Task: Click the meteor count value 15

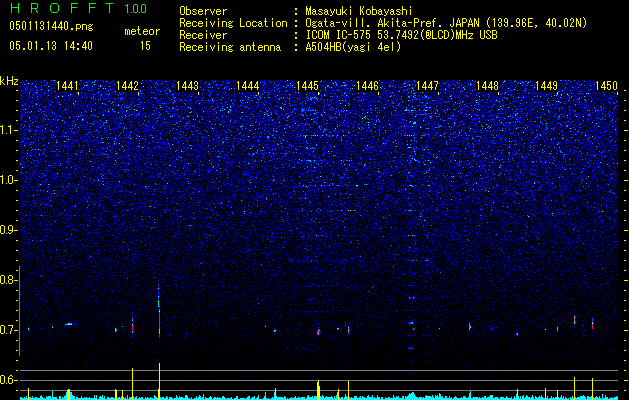Action: pyautogui.click(x=145, y=46)
